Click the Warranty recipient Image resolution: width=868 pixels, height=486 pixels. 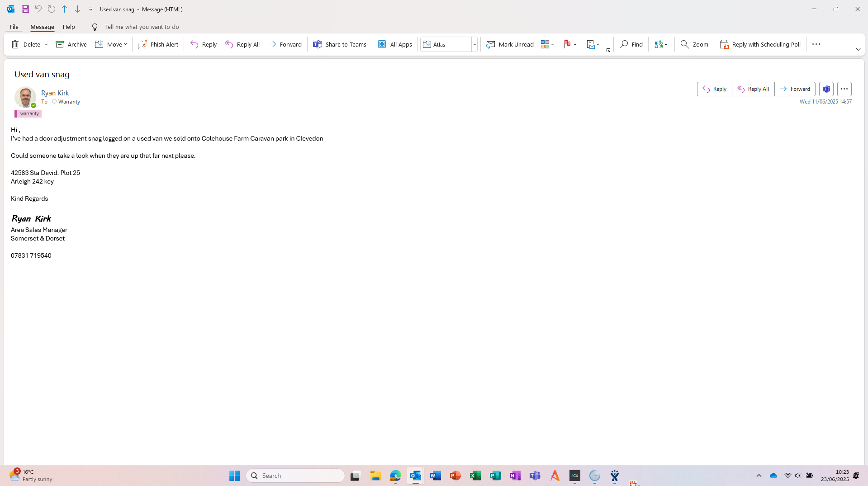[69, 102]
